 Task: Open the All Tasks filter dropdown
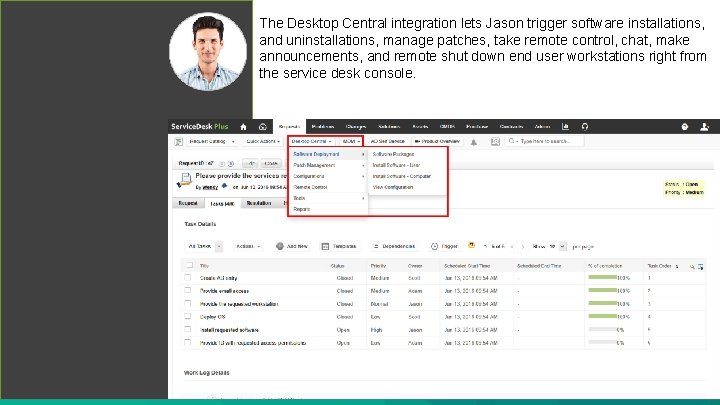coord(204,247)
